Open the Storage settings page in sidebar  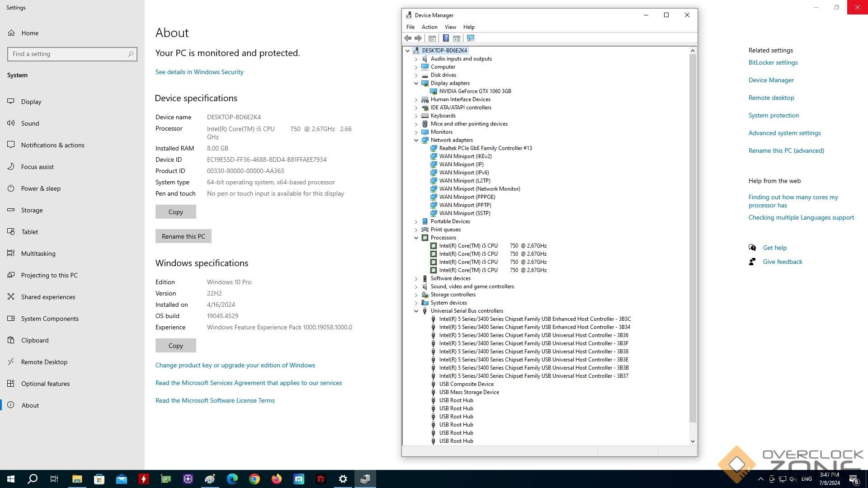pyautogui.click(x=32, y=210)
